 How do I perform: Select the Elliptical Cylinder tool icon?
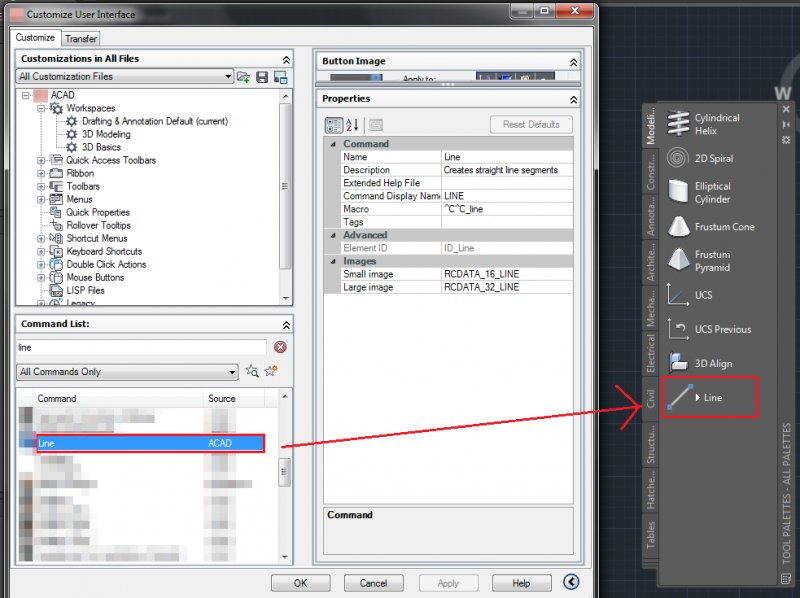pyautogui.click(x=678, y=192)
